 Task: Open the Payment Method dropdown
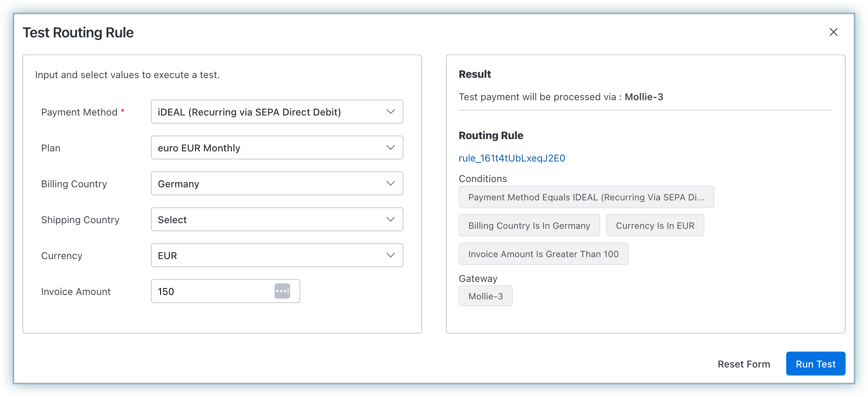(x=276, y=112)
